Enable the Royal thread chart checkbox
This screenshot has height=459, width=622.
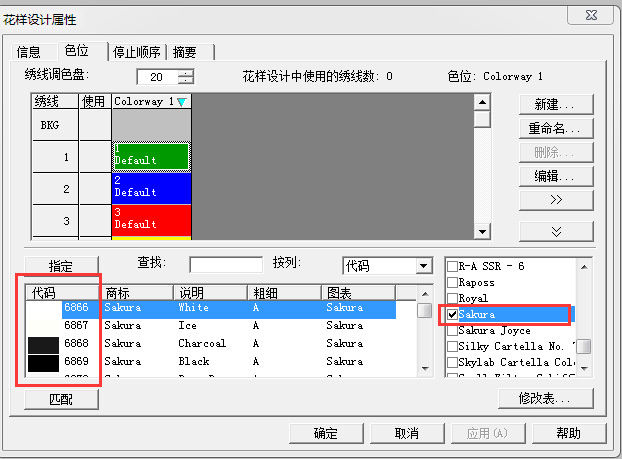(452, 298)
